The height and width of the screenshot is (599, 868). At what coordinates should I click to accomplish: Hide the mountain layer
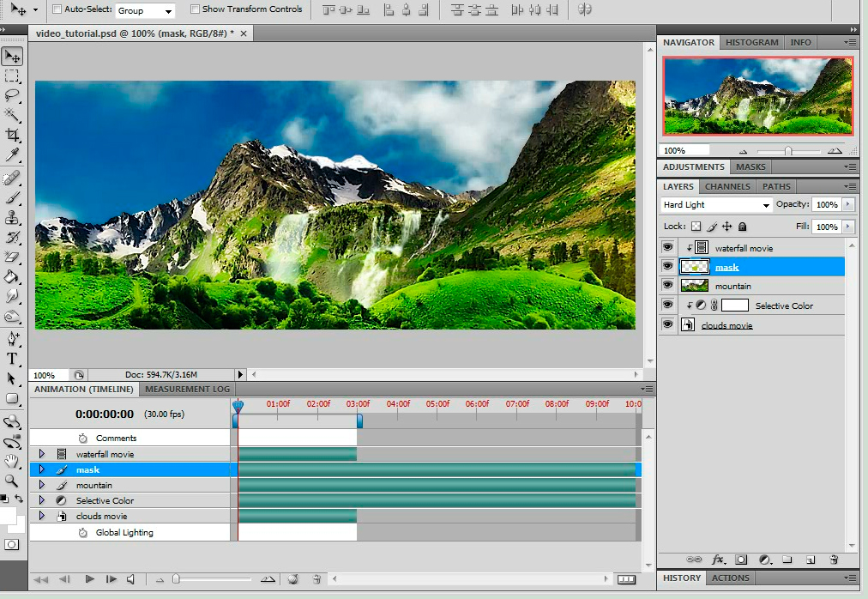click(x=667, y=286)
